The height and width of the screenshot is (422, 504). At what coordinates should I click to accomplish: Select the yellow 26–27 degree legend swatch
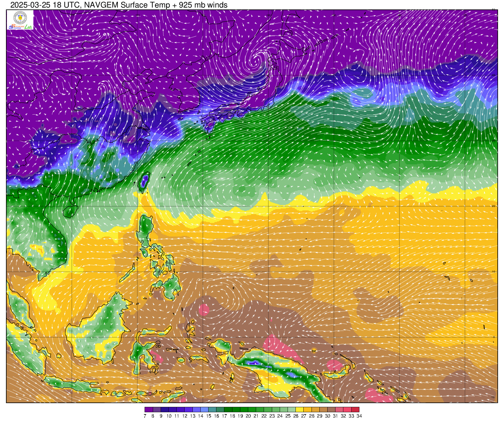point(299,410)
